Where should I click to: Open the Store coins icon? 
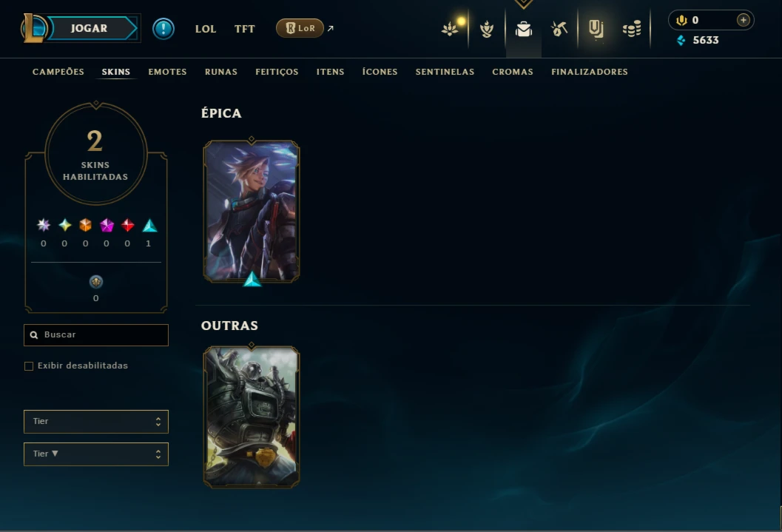632,29
